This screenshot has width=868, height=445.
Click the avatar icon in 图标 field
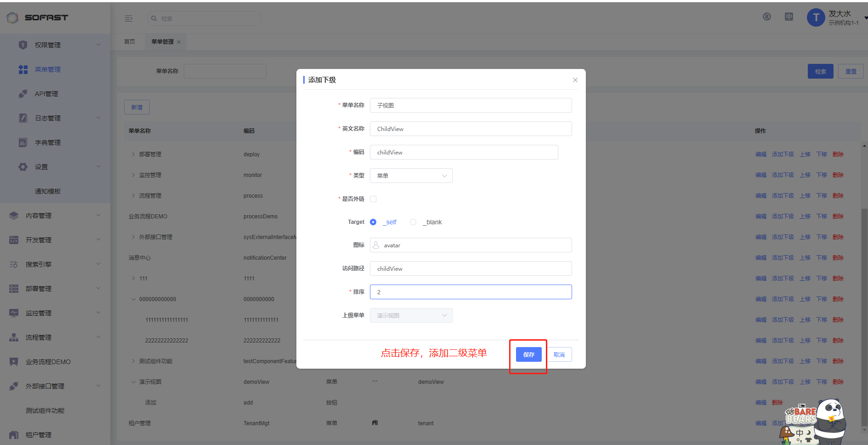pos(376,245)
